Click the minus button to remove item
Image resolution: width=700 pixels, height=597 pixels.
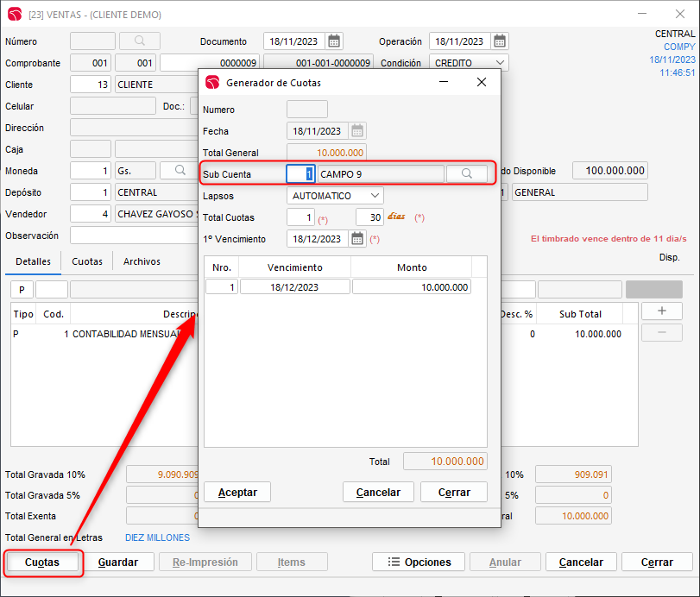[662, 333]
